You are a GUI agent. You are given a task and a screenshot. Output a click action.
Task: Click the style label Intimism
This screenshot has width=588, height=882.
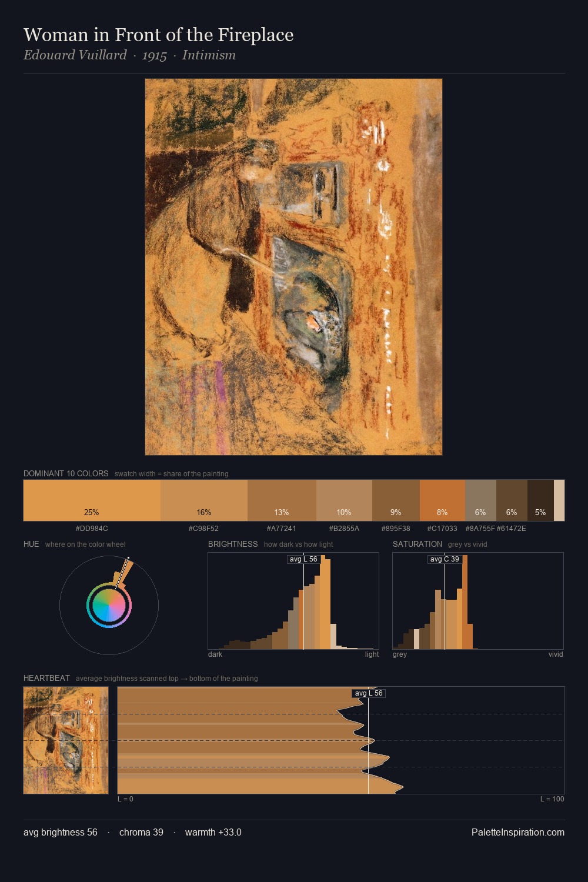tap(209, 55)
